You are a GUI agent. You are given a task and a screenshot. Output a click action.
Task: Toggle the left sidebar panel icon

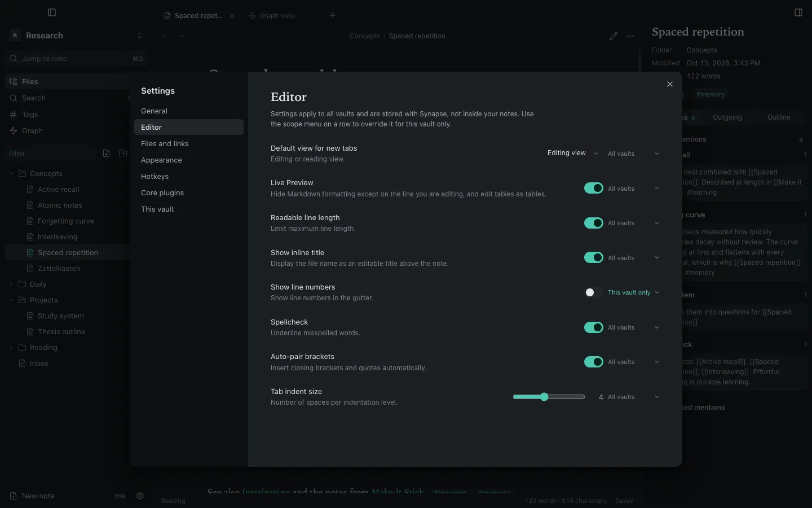[x=52, y=12]
